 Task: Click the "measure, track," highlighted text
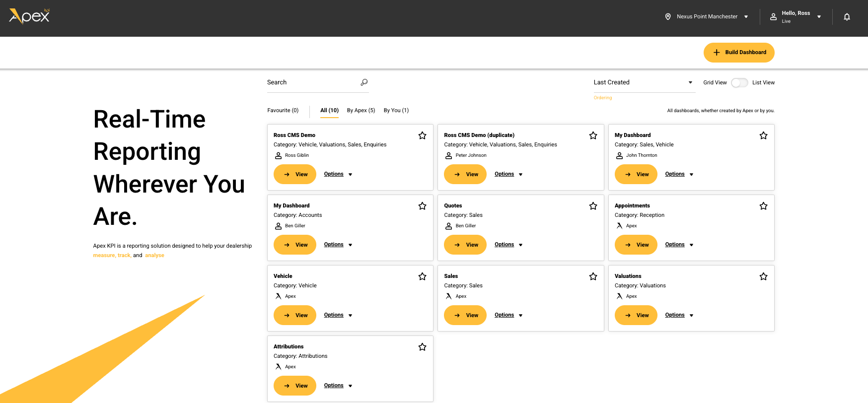(112, 255)
